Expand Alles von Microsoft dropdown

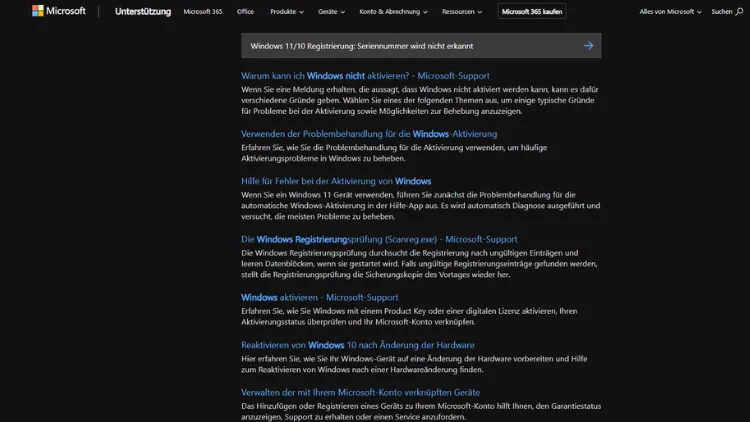point(670,11)
